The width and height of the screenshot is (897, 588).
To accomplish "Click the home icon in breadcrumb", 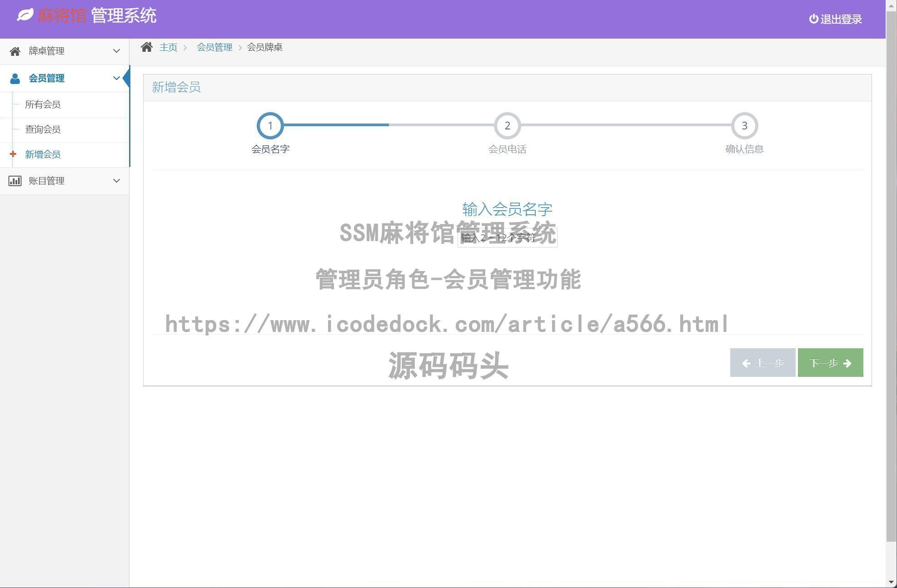I will pyautogui.click(x=146, y=47).
